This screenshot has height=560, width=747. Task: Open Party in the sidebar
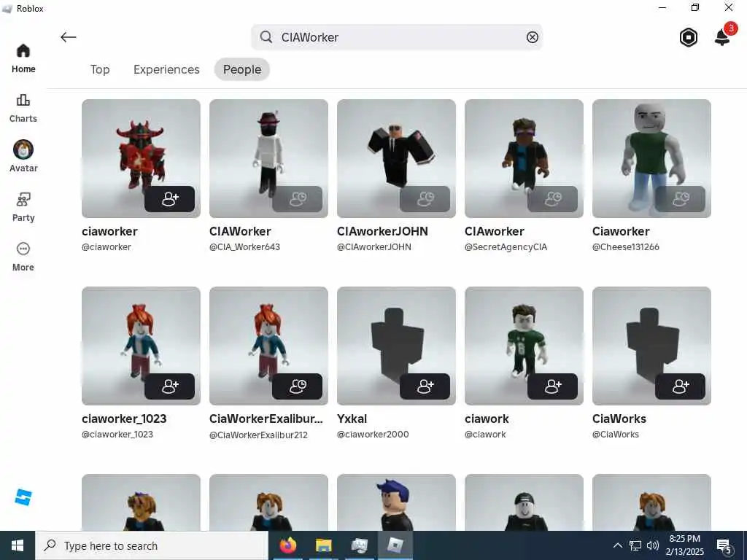pyautogui.click(x=23, y=206)
